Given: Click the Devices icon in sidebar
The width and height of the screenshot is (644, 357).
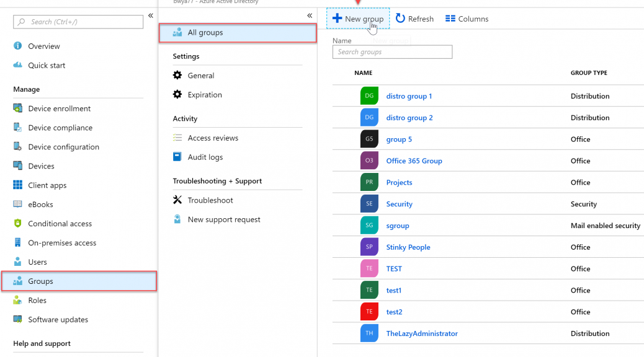Looking at the screenshot, I should pyautogui.click(x=17, y=165).
